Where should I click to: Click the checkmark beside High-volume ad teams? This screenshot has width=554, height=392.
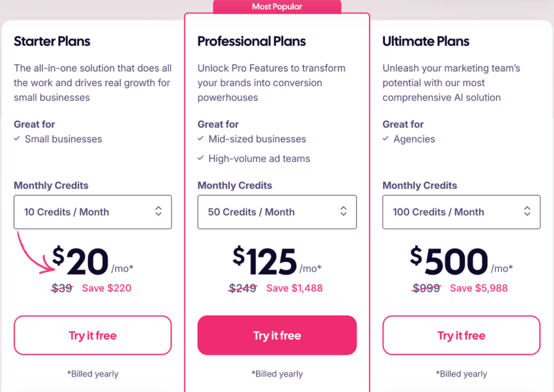click(201, 159)
